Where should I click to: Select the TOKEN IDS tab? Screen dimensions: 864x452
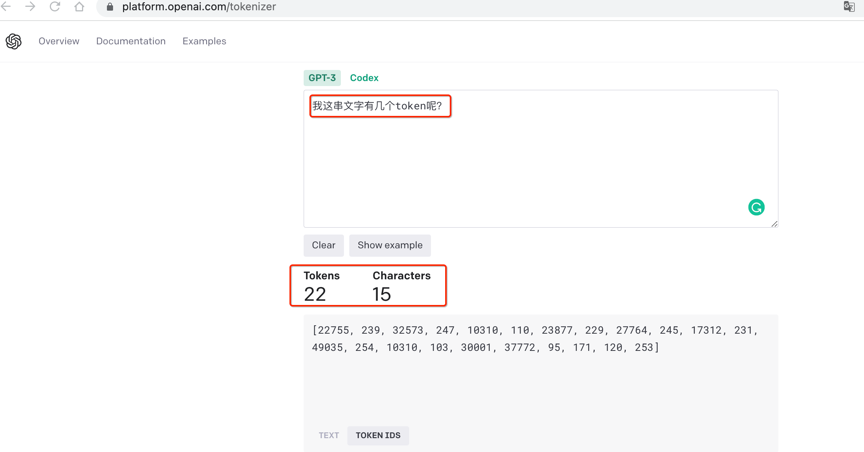click(x=378, y=435)
